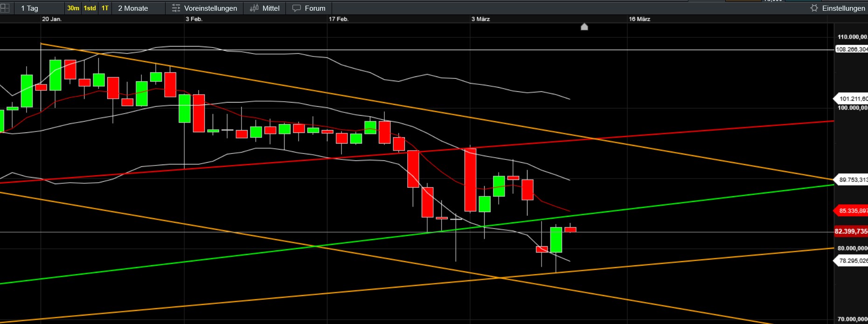The height and width of the screenshot is (324, 868).
Task: Select the 78.295,026 price label
Action: coord(851,261)
